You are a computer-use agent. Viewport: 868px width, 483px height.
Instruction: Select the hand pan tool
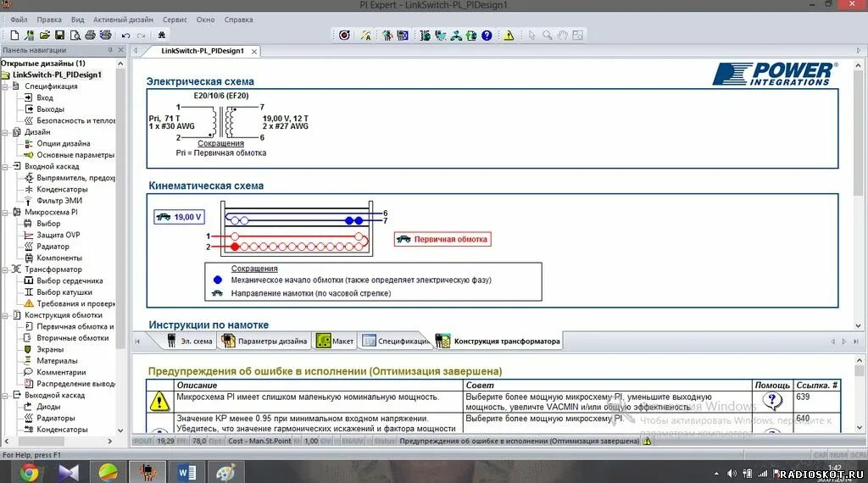[x=563, y=36]
